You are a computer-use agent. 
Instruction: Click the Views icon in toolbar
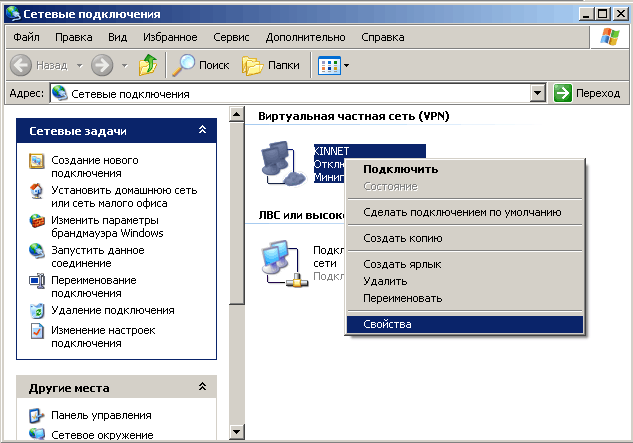coord(329,65)
